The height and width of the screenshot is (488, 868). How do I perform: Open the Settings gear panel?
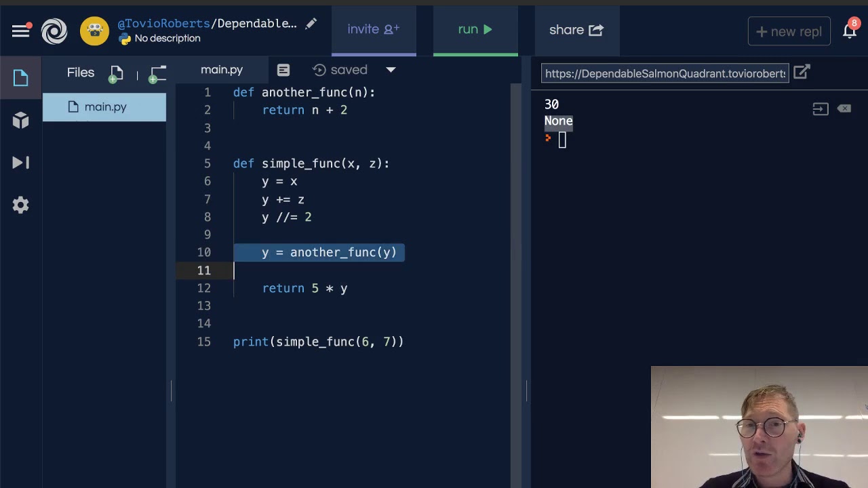20,205
